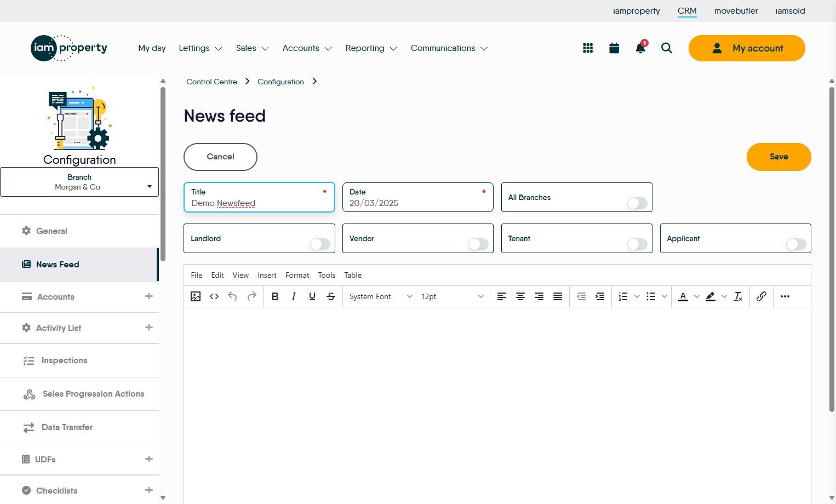Viewport: 836px width, 504px height.
Task: Expand the Communications navigation menu
Action: click(x=449, y=48)
